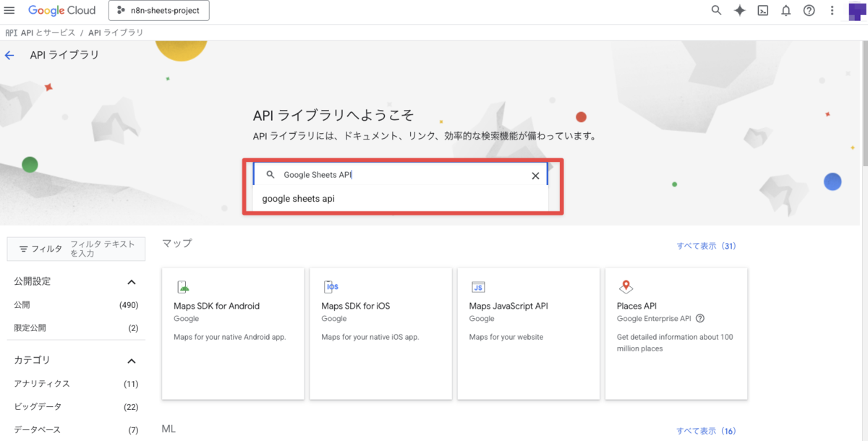The height and width of the screenshot is (441, 868).
Task: Click the Maps JavaScript API JS icon
Action: tap(478, 287)
